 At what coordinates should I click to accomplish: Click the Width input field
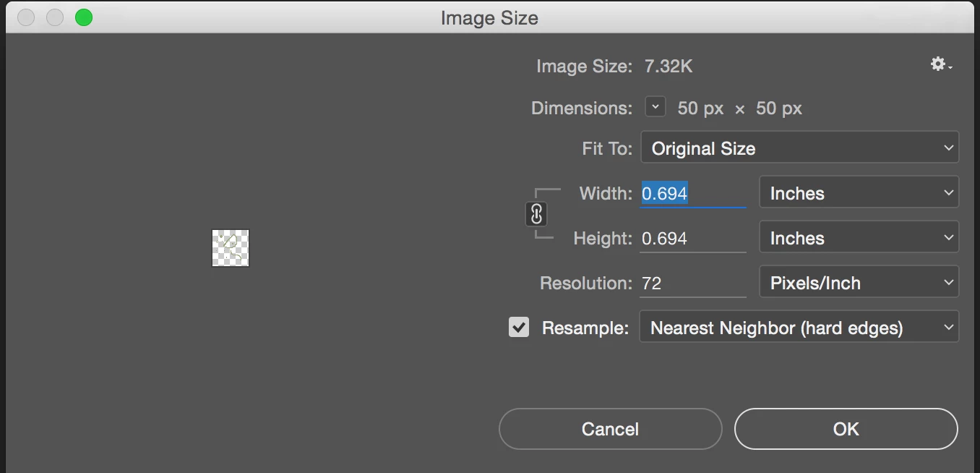click(x=692, y=194)
